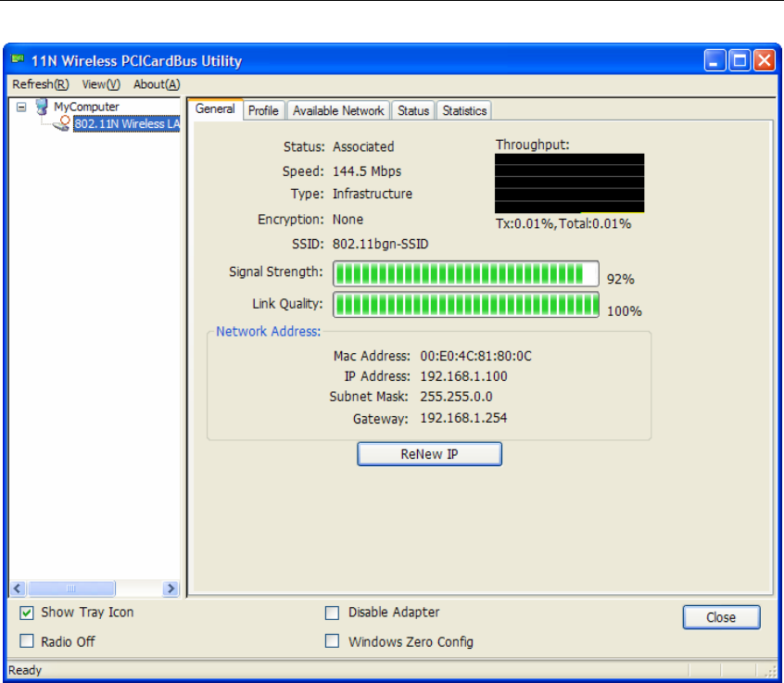
Task: Click the Gateway value 192.168.1.254
Action: tap(463, 418)
